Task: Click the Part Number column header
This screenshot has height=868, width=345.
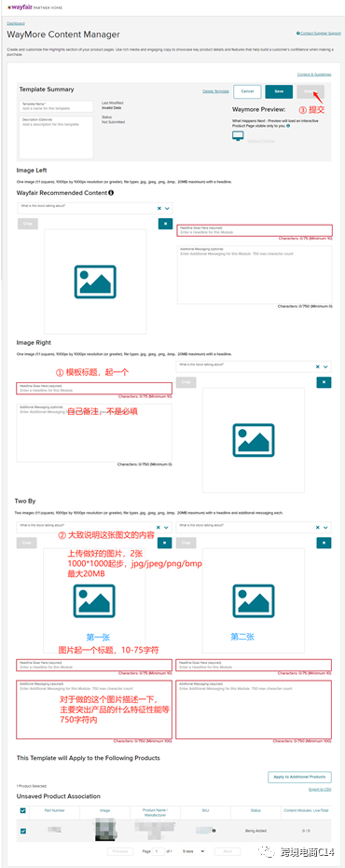Action: [54, 810]
